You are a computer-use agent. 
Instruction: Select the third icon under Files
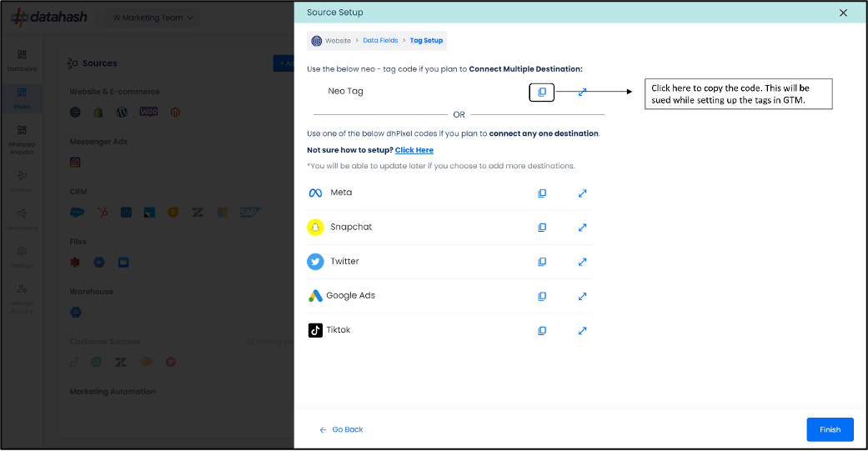123,263
